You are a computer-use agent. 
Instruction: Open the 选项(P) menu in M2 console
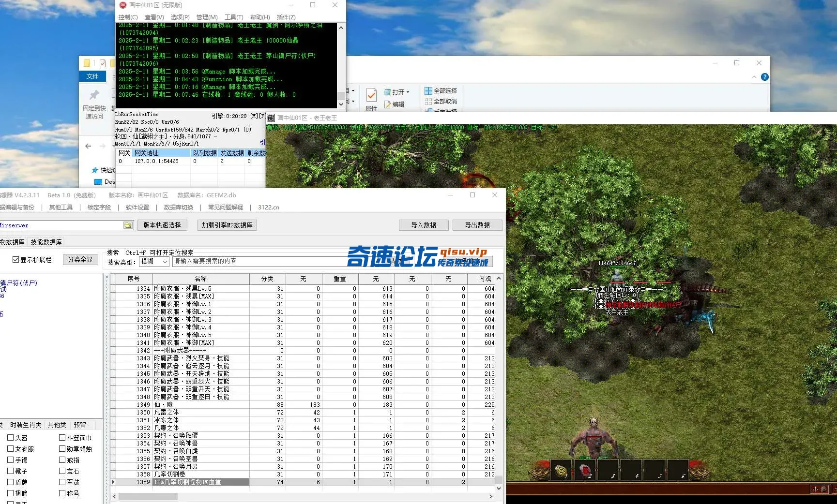[x=180, y=17]
